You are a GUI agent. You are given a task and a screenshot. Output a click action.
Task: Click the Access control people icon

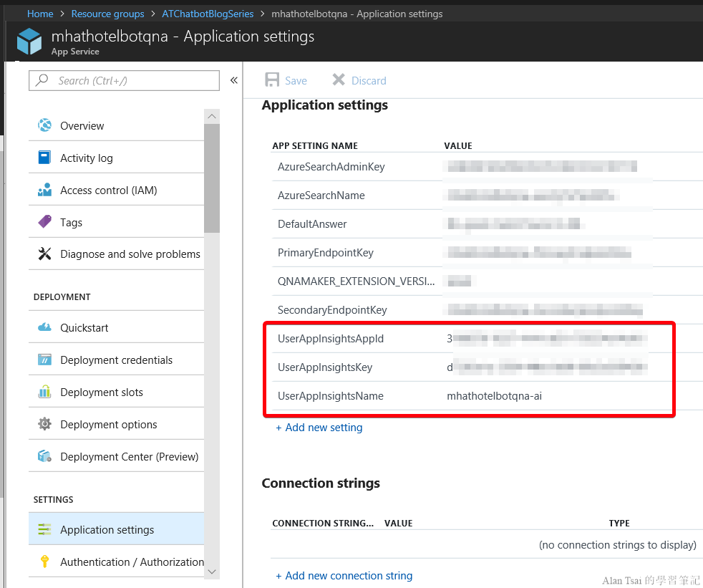[x=44, y=190]
